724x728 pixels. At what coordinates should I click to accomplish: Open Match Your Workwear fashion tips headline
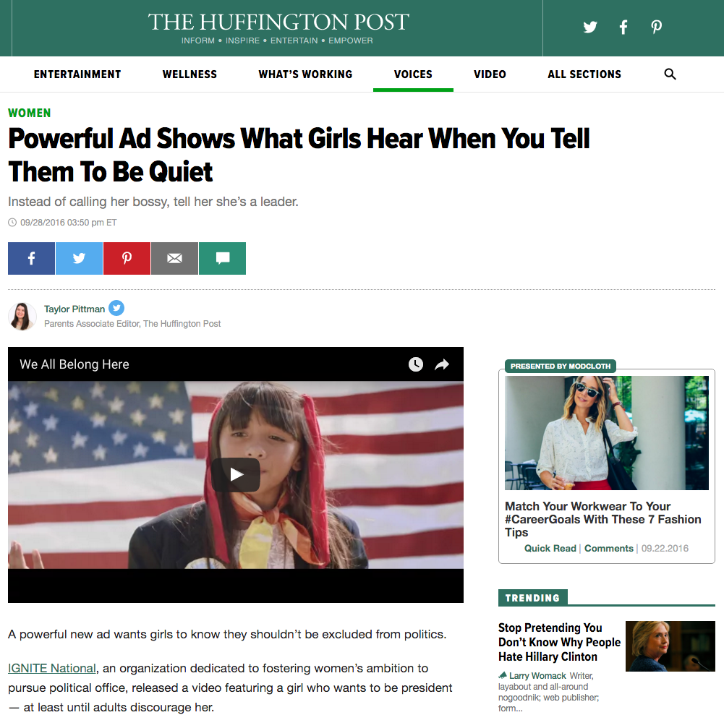[602, 519]
